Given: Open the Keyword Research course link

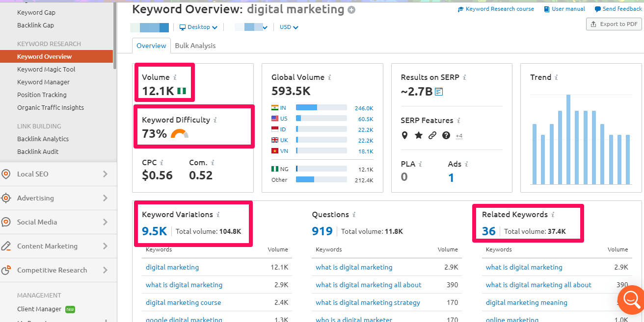Looking at the screenshot, I should click(496, 9).
